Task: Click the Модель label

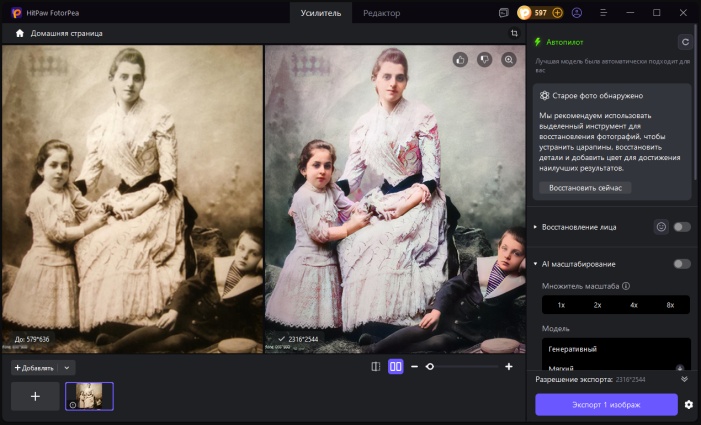Action: point(555,328)
